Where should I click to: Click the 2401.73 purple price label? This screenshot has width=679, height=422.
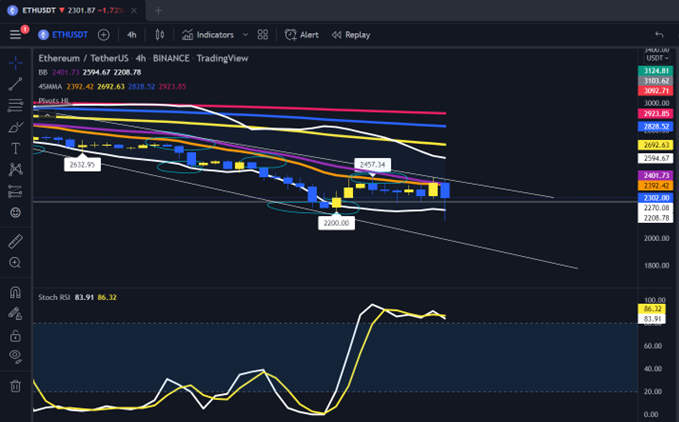pos(656,175)
